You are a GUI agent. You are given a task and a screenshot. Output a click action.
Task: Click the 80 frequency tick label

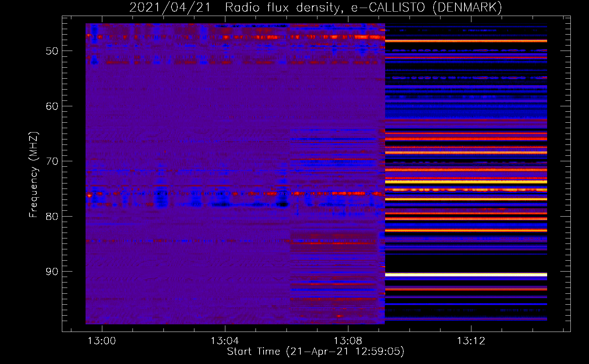[52, 217]
